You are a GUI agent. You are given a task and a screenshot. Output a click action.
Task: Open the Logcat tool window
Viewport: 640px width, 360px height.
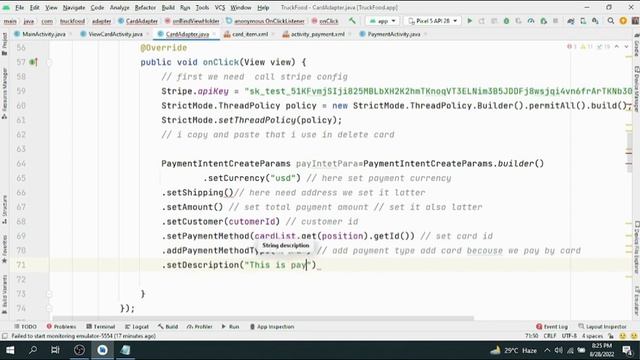pos(137,327)
